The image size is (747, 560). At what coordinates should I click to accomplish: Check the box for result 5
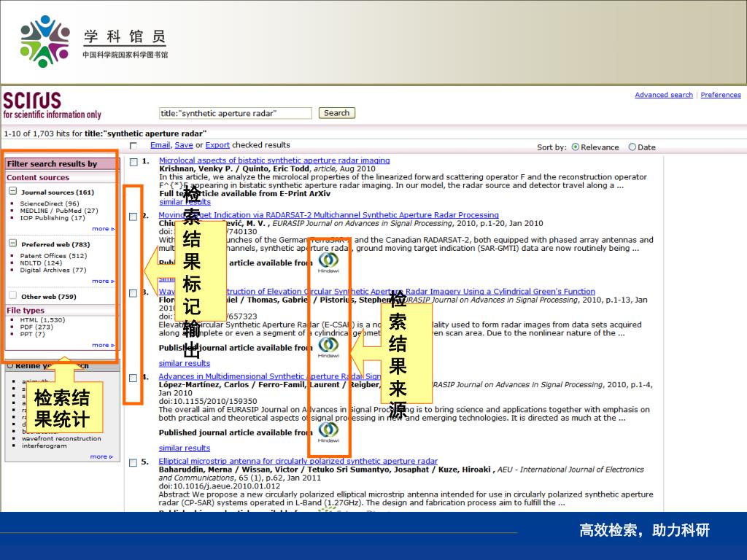point(133,463)
